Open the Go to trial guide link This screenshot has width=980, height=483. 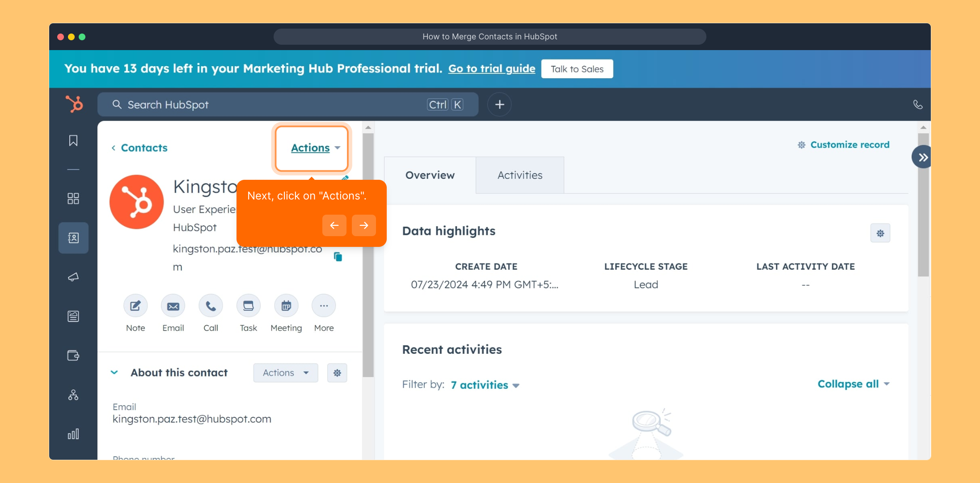[491, 69]
